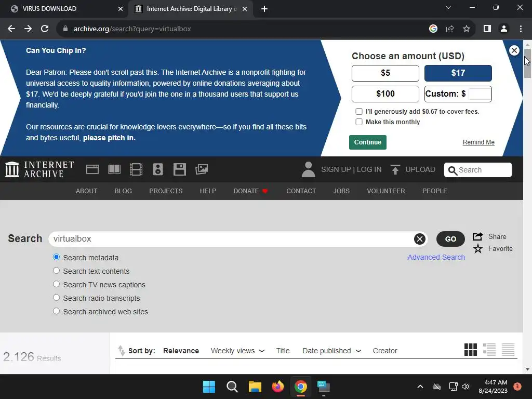The image size is (532, 399).
Task: Close the donation banner
Action: (x=514, y=50)
